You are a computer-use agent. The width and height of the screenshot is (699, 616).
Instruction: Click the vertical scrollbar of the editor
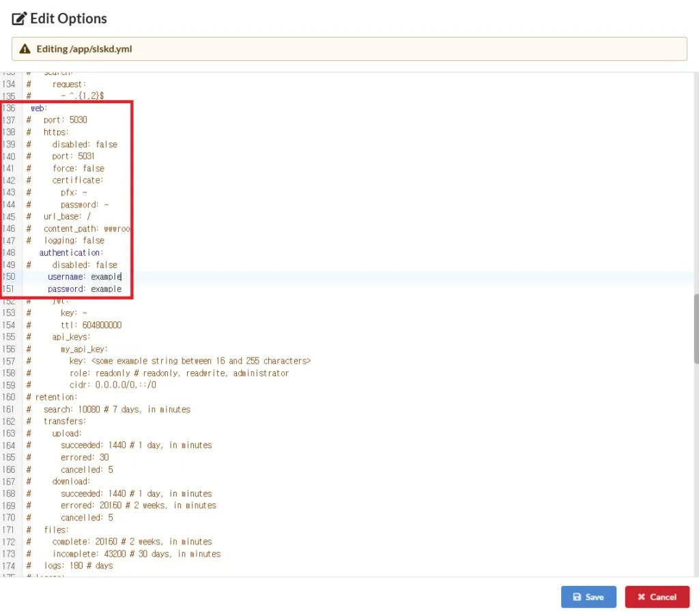pos(695,327)
